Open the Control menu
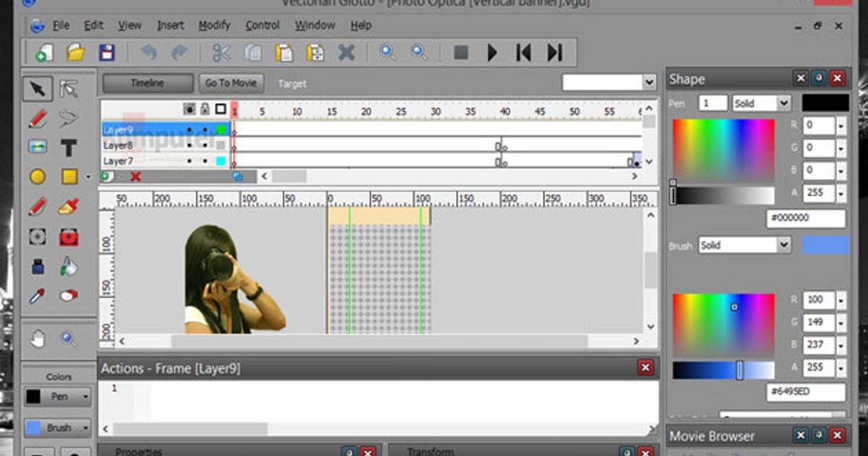The height and width of the screenshot is (456, 868). point(263,25)
